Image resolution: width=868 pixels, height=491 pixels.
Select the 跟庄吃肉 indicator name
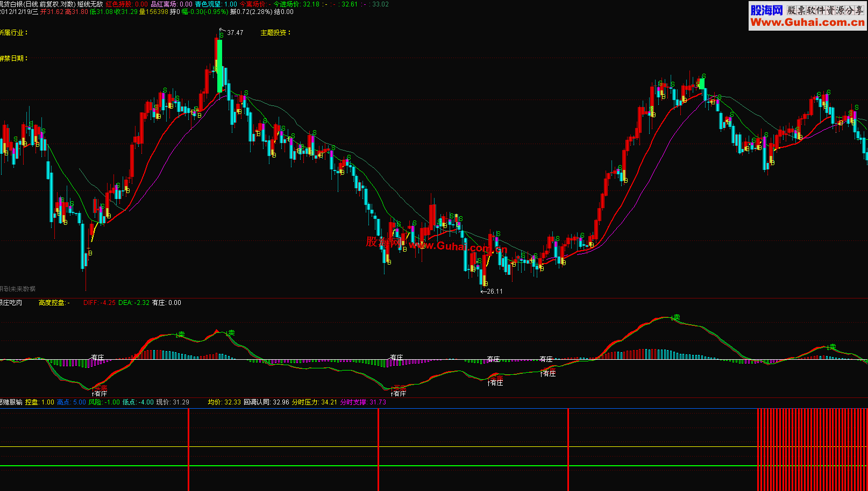(11, 303)
